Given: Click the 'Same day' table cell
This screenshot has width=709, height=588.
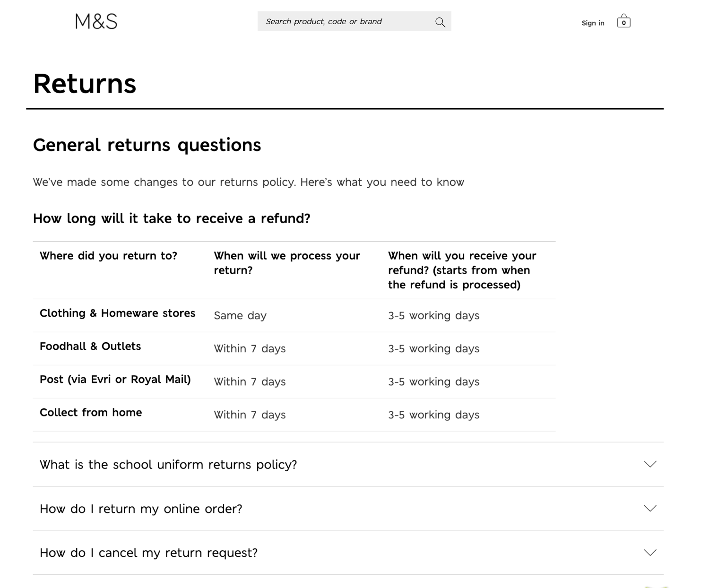Looking at the screenshot, I should click(240, 316).
